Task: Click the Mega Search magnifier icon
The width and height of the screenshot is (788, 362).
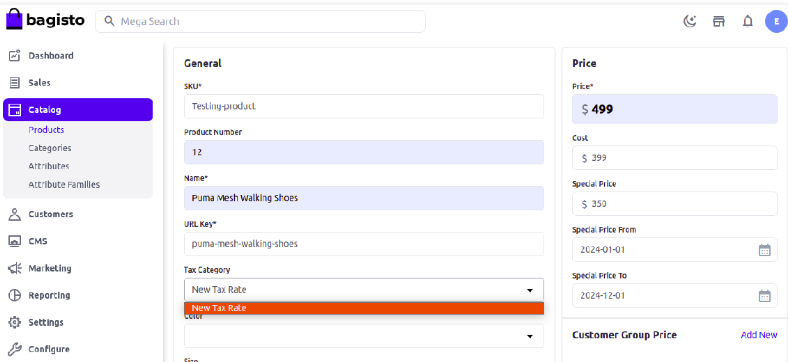Action: [109, 21]
